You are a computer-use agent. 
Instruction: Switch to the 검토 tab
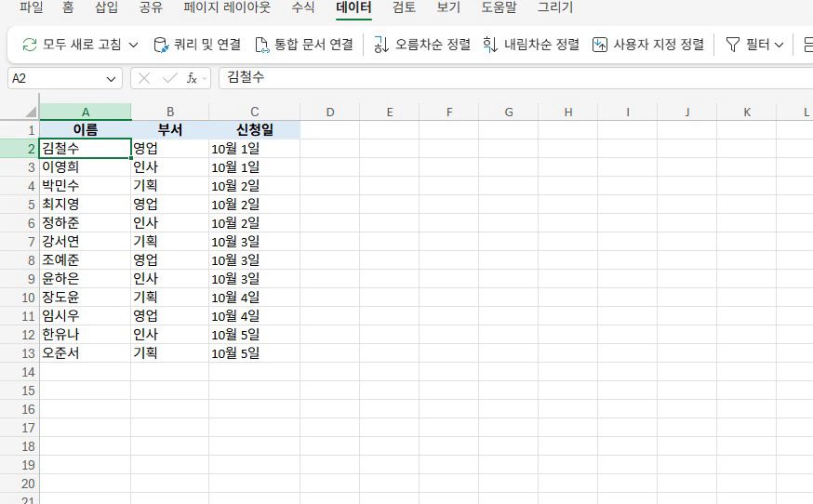point(404,7)
